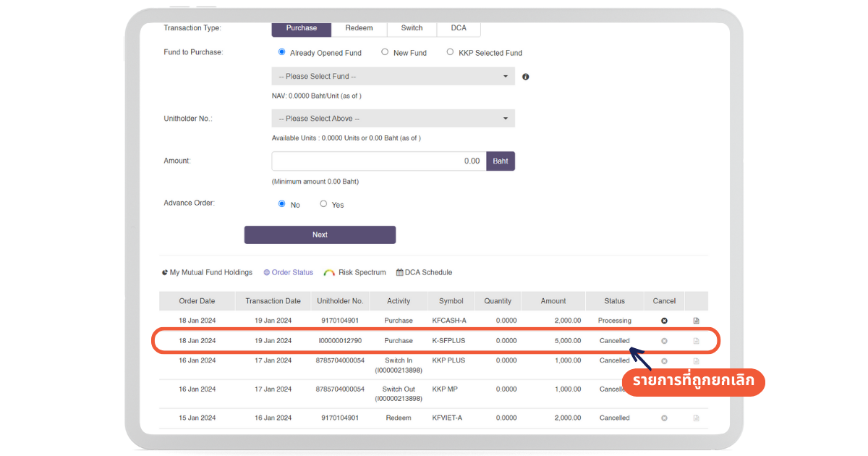Click cancel icon on KKP PLUS row
Screen dimensions: 868x456
coord(664,360)
